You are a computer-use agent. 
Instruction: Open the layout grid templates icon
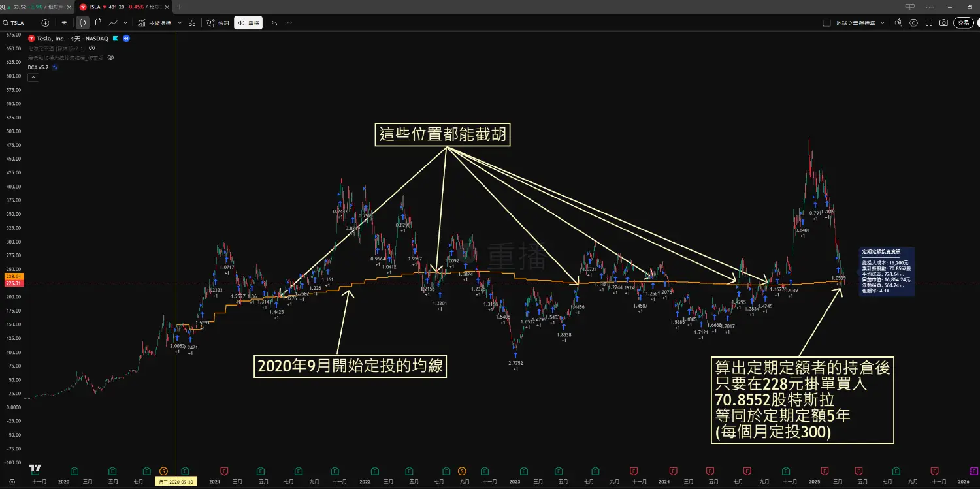[x=192, y=23]
